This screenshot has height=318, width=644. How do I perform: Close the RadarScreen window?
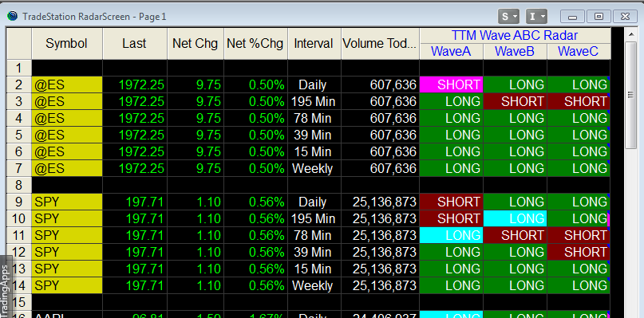pyautogui.click(x=625, y=17)
